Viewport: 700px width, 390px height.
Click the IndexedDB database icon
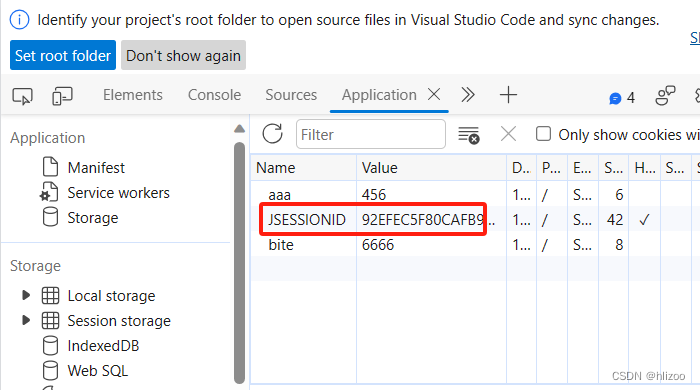[x=50, y=345]
